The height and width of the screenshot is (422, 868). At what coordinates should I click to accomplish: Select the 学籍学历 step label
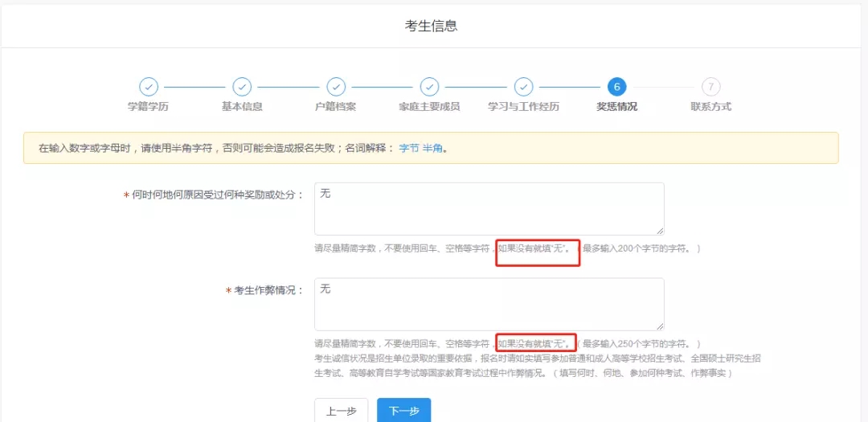[x=149, y=107]
